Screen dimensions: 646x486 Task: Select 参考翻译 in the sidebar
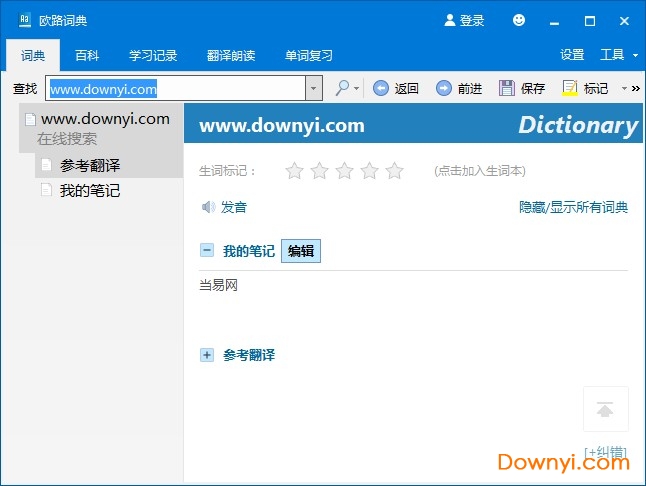pyautogui.click(x=109, y=166)
